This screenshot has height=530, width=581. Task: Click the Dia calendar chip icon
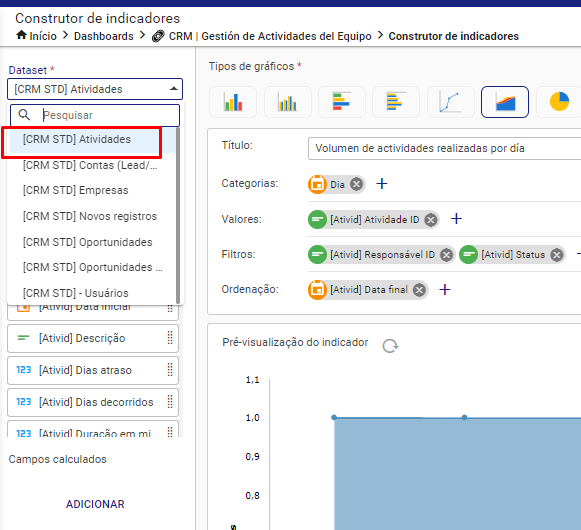[x=317, y=184]
